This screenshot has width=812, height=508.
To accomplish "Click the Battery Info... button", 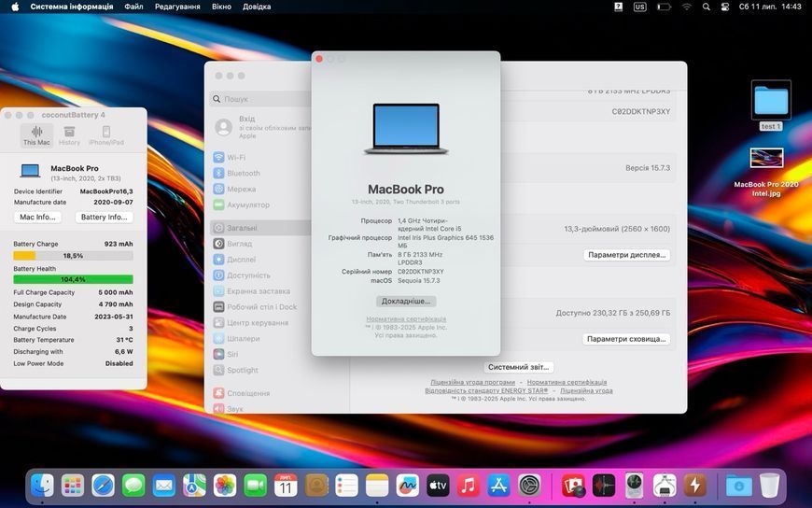I will pyautogui.click(x=105, y=218).
